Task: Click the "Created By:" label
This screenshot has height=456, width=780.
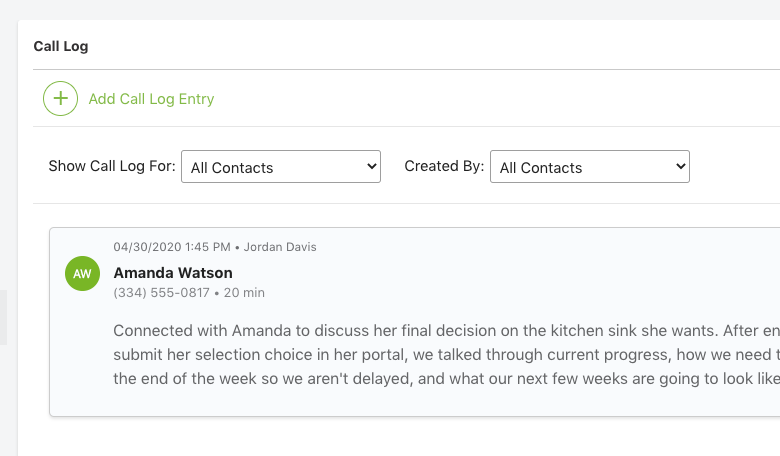Action: pyautogui.click(x=444, y=166)
